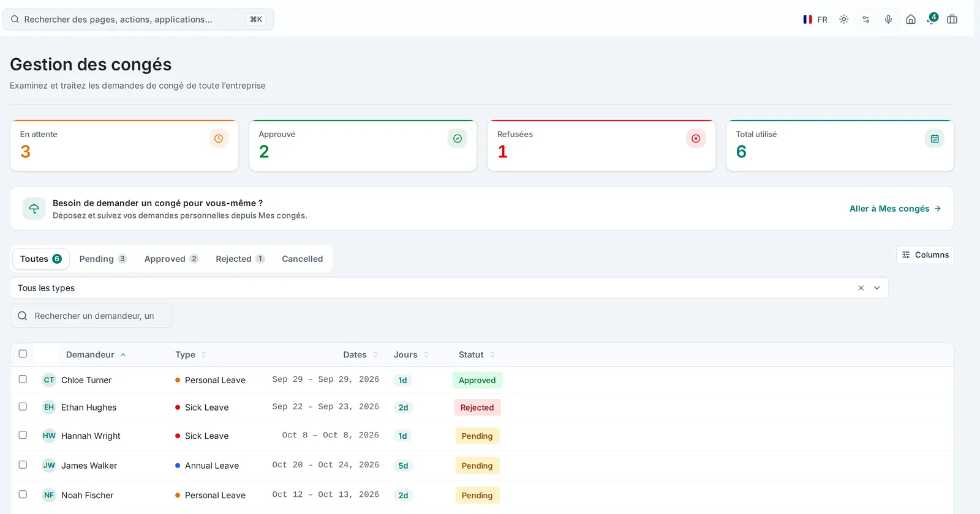Switch to the Pending tab
Screen dimensions: 980x514
pos(103,259)
